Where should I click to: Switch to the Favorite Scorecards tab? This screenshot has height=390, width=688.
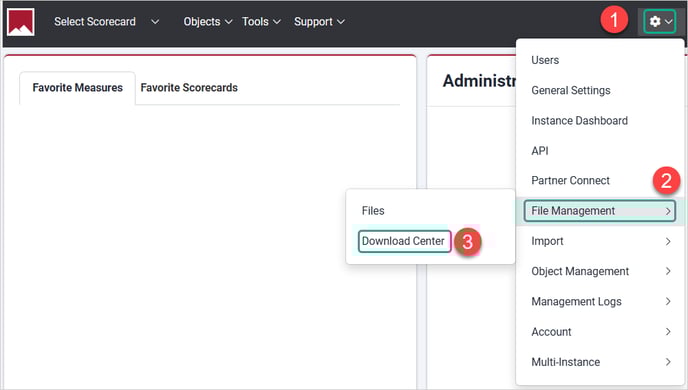tap(189, 88)
